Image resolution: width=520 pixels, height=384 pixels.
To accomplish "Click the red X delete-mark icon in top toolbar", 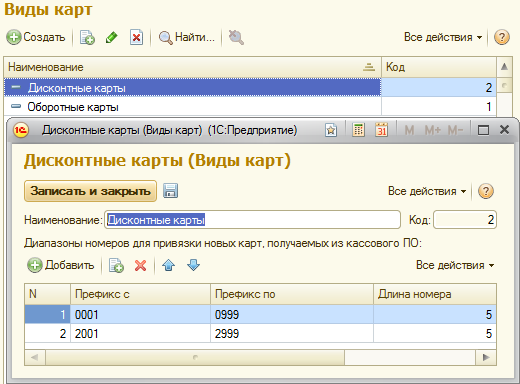I will (136, 37).
